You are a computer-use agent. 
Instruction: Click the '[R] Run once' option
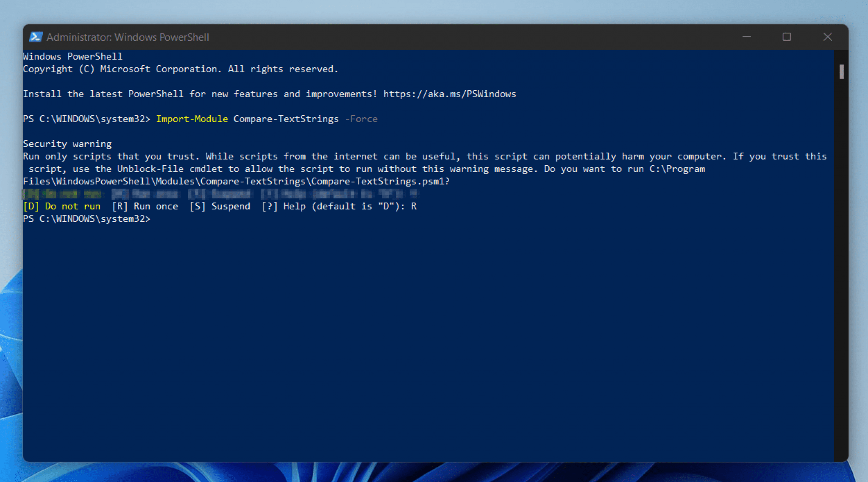click(145, 206)
